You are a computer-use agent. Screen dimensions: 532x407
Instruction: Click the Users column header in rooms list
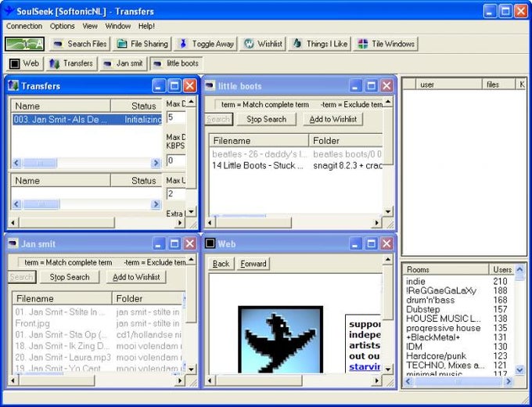pos(502,269)
